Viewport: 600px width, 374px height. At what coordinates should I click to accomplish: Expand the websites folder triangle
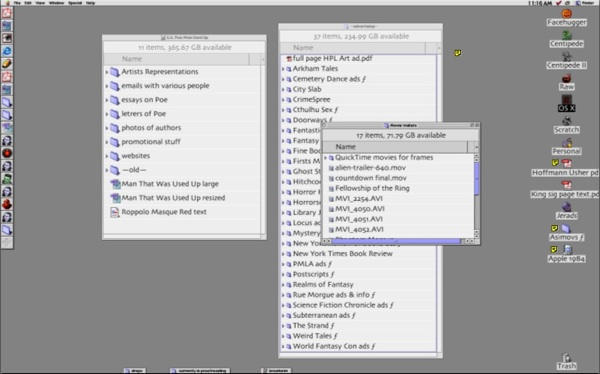(107, 156)
